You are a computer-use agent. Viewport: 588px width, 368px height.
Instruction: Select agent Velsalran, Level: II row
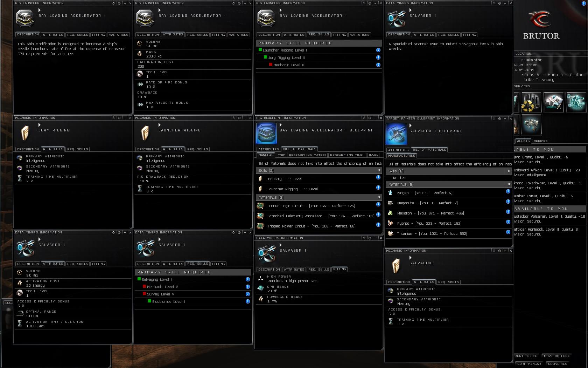pos(549,219)
